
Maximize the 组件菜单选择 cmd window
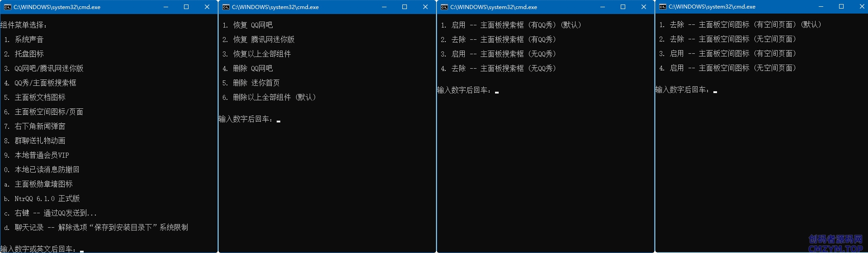click(x=186, y=7)
